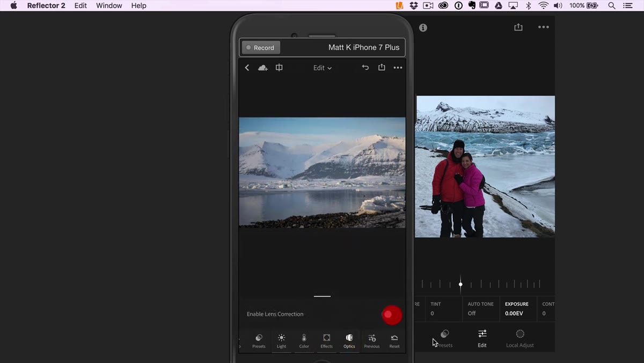This screenshot has width=644, height=363.
Task: Click the Wi-Fi menu bar icon
Action: coord(543,5)
